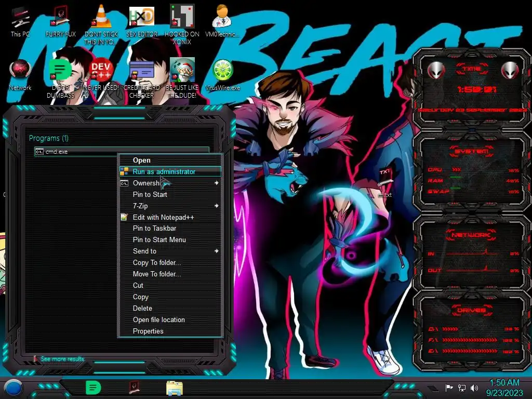This screenshot has width=532, height=399.
Task: Select the DEV C++ NEVER USED icon
Action: pyautogui.click(x=101, y=75)
